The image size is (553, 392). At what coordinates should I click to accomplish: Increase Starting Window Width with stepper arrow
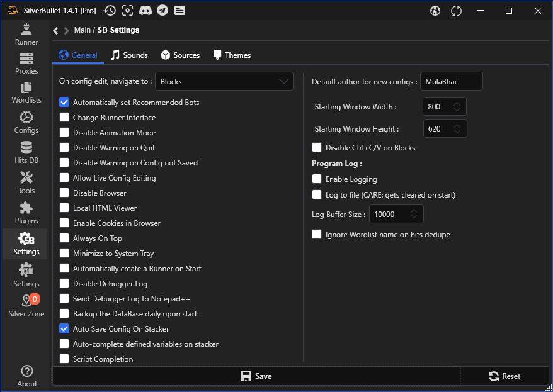(457, 103)
